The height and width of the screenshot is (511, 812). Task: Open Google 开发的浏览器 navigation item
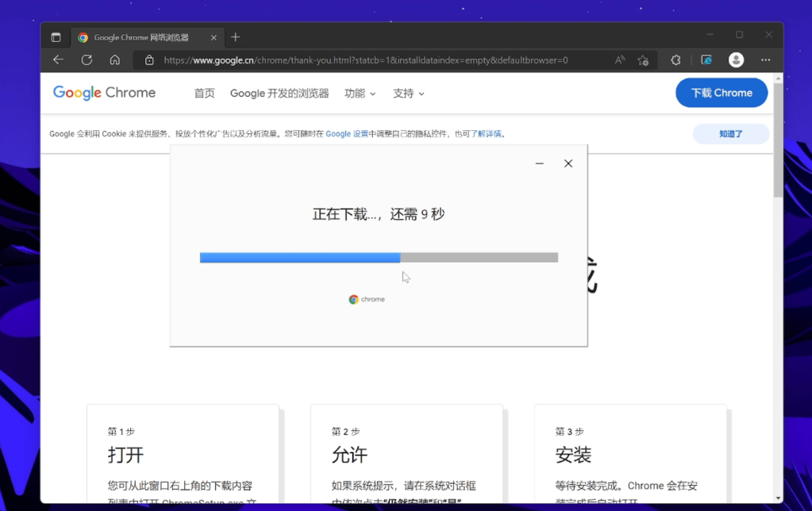click(279, 93)
